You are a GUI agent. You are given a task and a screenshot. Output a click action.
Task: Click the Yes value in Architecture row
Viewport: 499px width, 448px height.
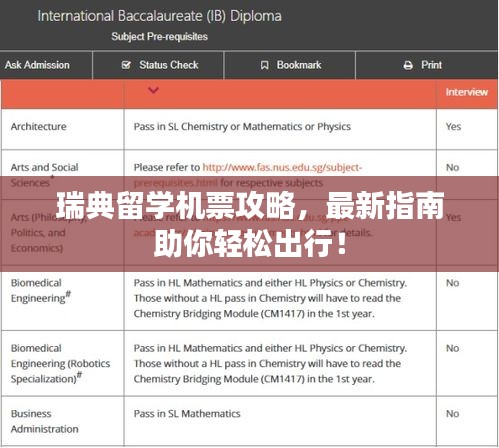click(x=453, y=127)
